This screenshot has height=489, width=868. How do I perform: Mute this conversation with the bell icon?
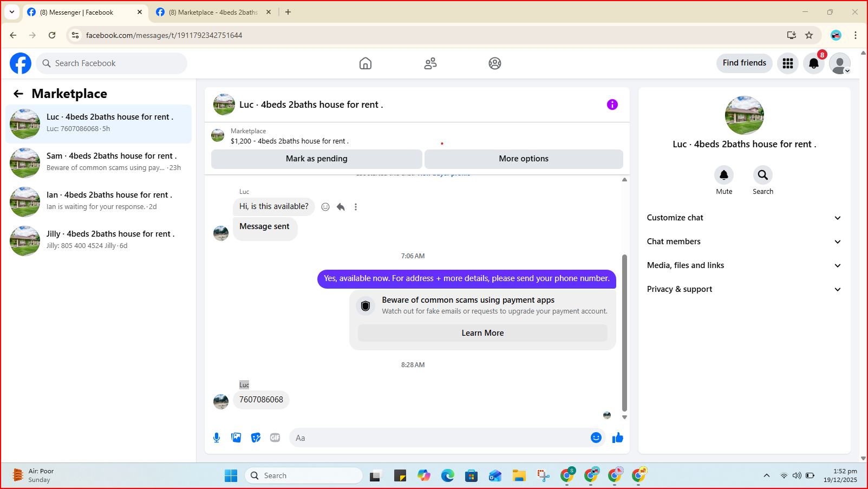click(x=724, y=174)
